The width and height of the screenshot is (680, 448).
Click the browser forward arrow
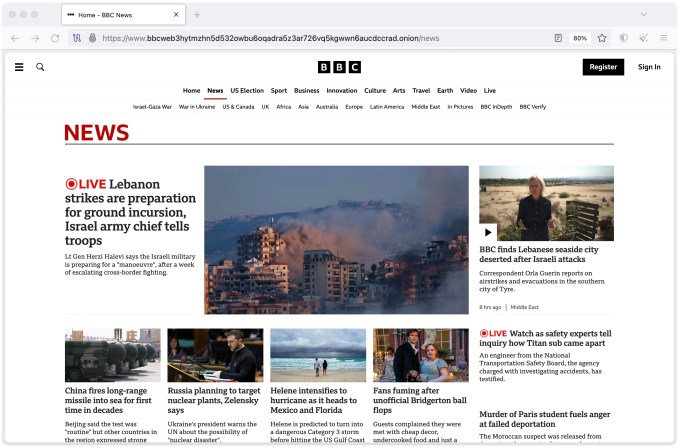pyautogui.click(x=35, y=38)
